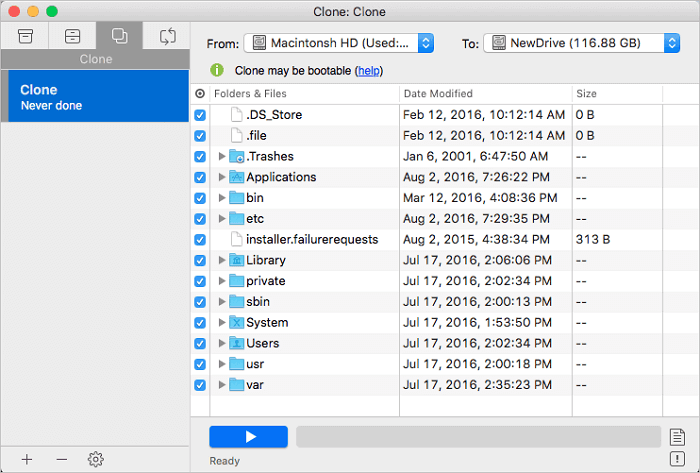Screen dimensions: 700x473
Task: Expand the Library folder
Action: (x=222, y=260)
